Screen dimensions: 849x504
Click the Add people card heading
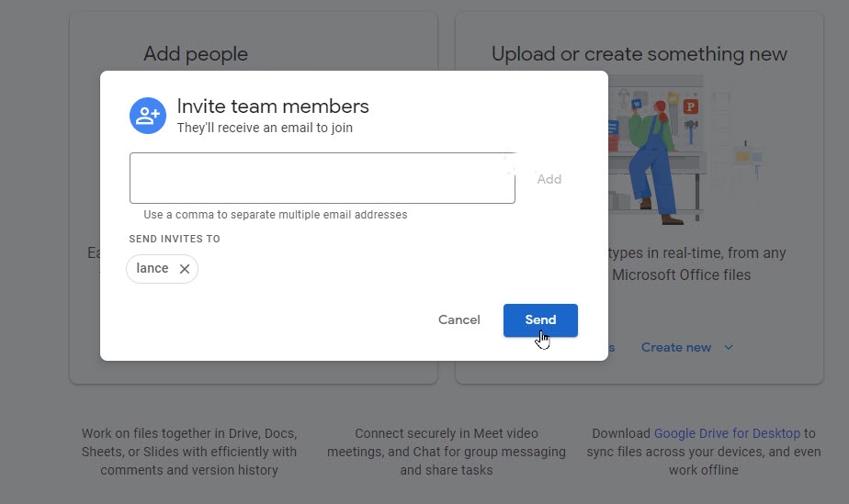point(196,53)
